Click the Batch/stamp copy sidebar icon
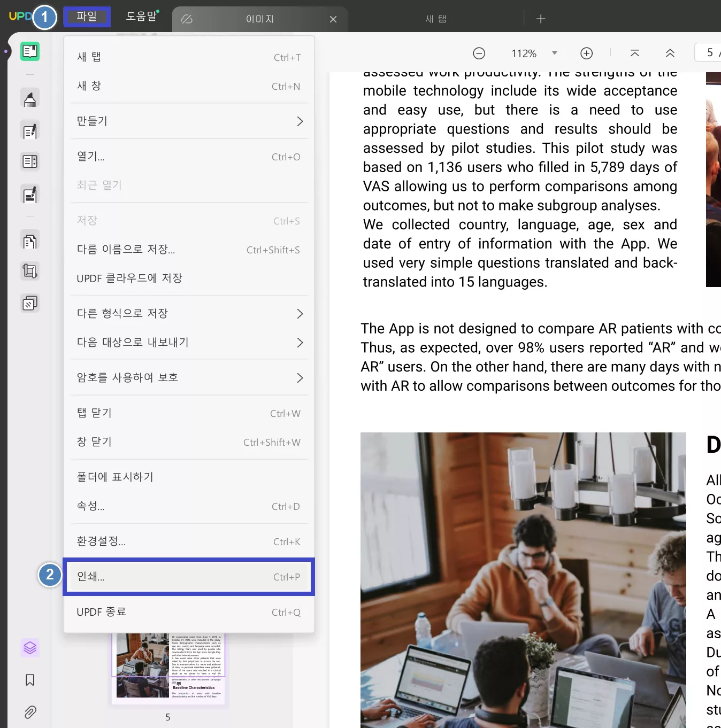The image size is (721, 728). tap(30, 304)
